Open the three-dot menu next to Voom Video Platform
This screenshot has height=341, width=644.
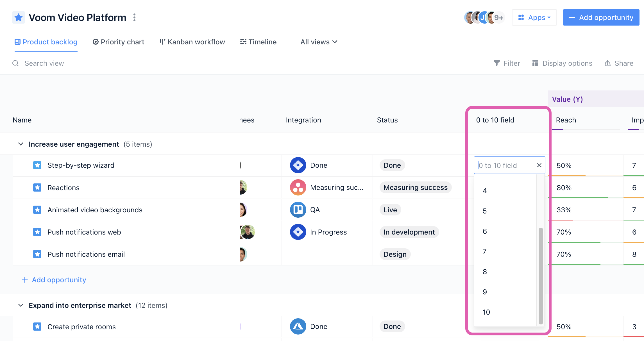[x=135, y=17]
